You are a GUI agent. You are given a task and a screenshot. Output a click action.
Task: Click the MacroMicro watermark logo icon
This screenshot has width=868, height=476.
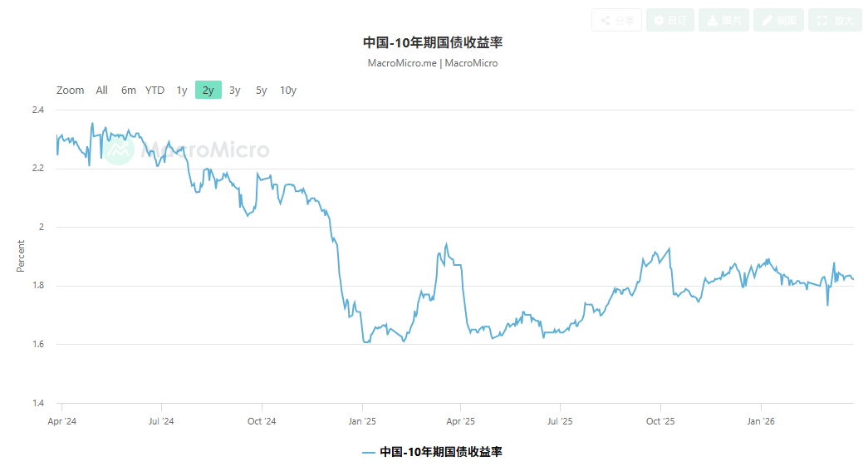pos(119,149)
